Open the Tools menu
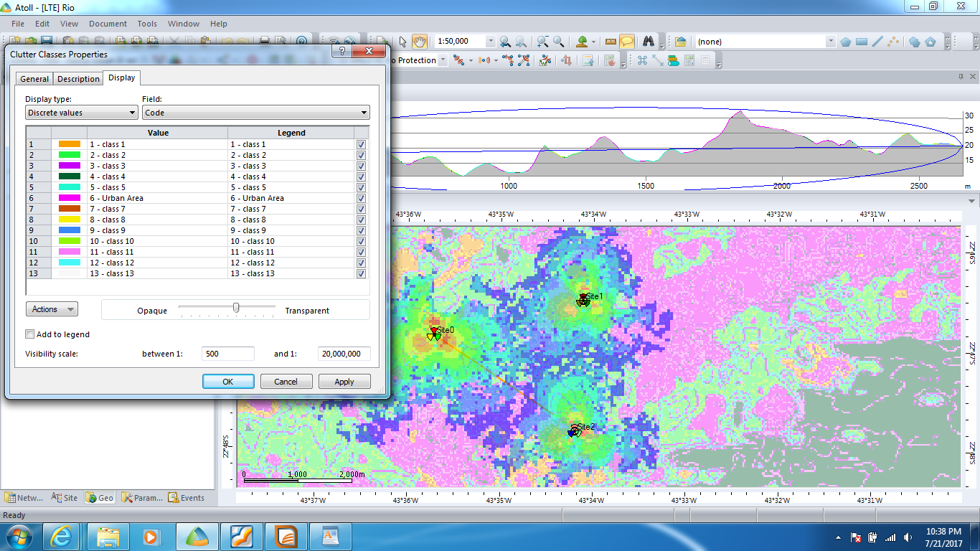The width and height of the screenshot is (980, 551). (x=147, y=24)
